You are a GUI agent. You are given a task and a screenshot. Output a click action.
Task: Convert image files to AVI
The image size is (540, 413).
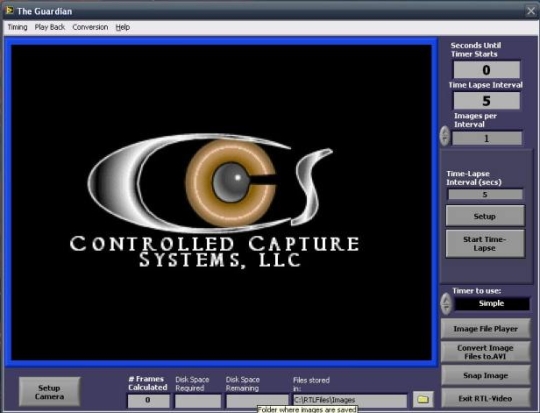[486, 352]
